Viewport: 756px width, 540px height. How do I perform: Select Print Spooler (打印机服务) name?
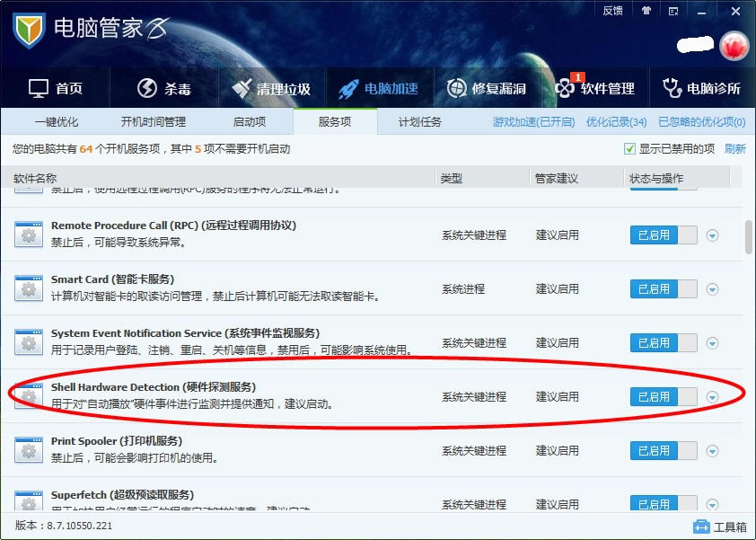[x=117, y=441]
